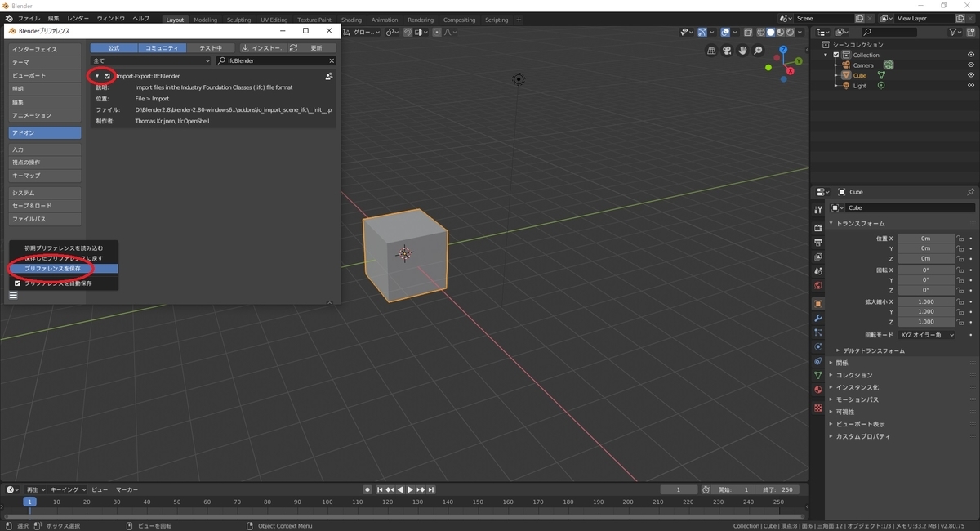This screenshot has height=531, width=980.
Task: Collapse the IfcBlender addon details triangle
Action: pyautogui.click(x=97, y=76)
